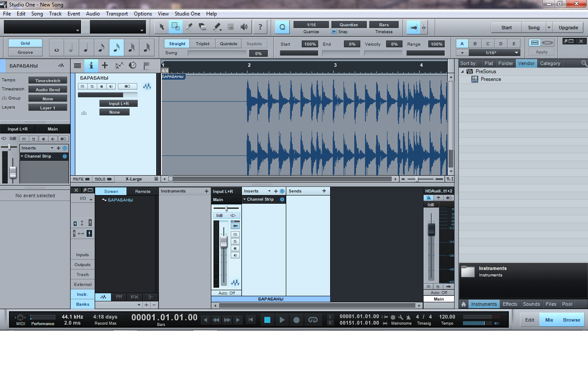Click the browser search magnifier icon
The image size is (588, 366).
[584, 63]
